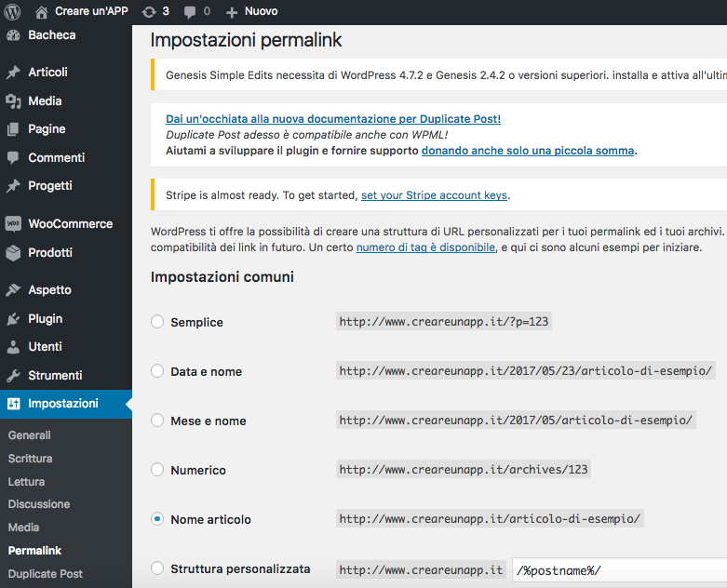The width and height of the screenshot is (727, 588).
Task: Click the Strumenti wrench icon
Action: [x=13, y=376]
